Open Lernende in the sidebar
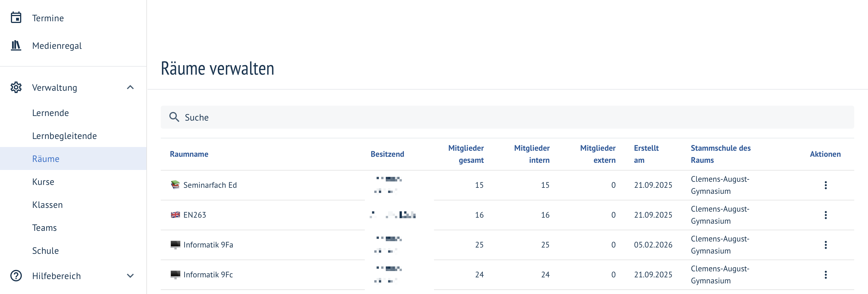The image size is (868, 294). [51, 113]
